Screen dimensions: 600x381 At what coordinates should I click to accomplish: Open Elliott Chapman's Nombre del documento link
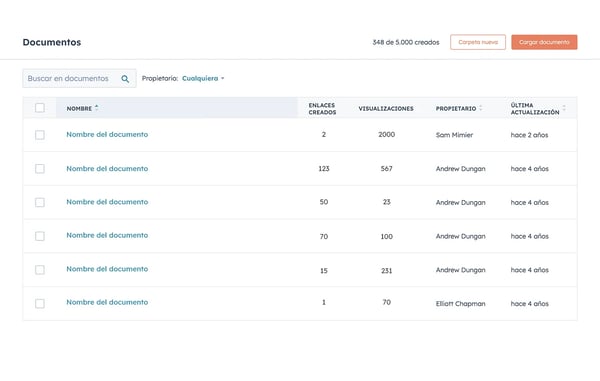coord(107,302)
